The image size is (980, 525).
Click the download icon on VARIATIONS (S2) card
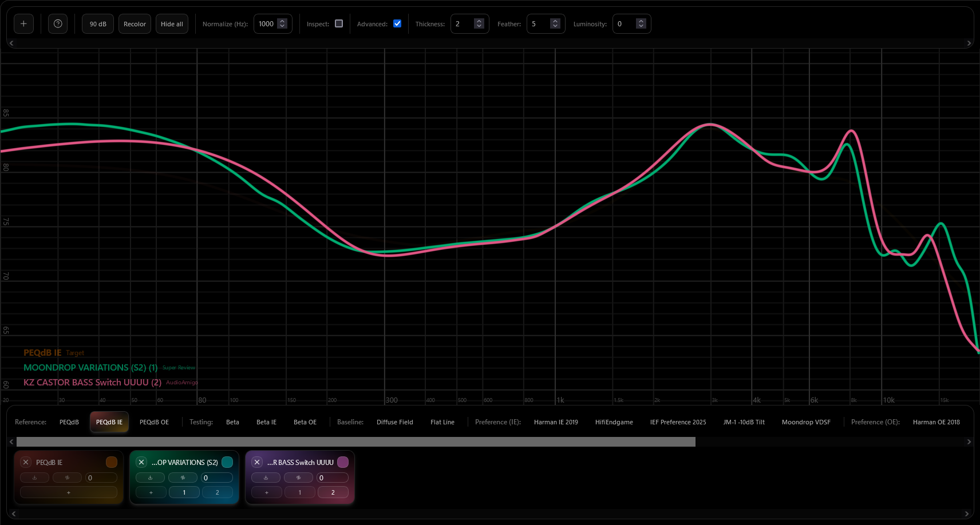pos(150,478)
